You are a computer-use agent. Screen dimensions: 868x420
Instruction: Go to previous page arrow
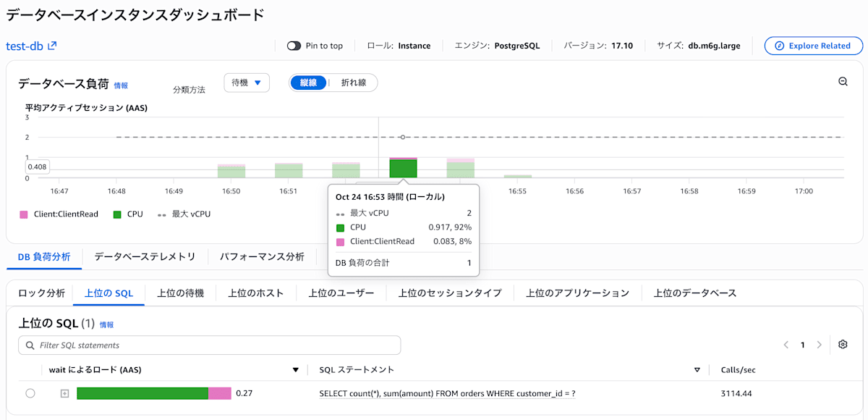pyautogui.click(x=786, y=345)
